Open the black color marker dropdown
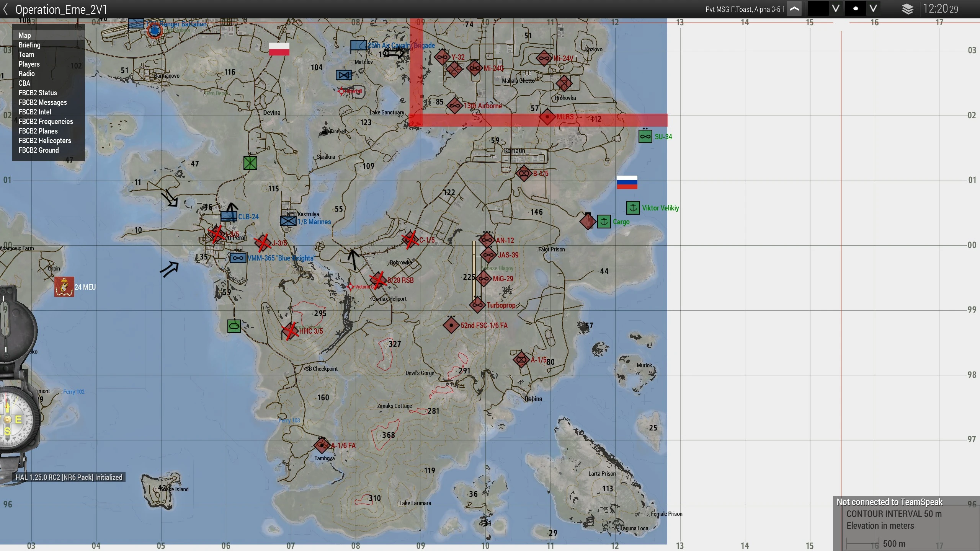This screenshot has height=551, width=980. (x=836, y=9)
